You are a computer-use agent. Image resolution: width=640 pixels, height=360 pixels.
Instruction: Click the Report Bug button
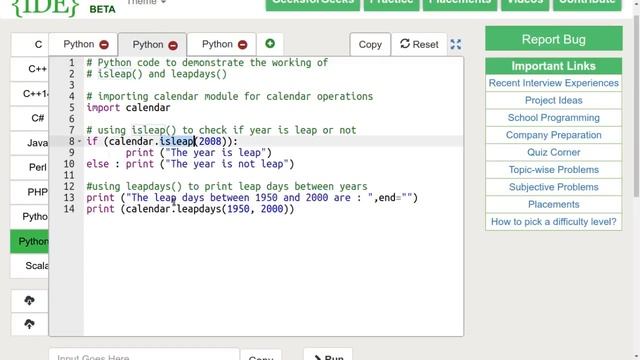(x=553, y=39)
